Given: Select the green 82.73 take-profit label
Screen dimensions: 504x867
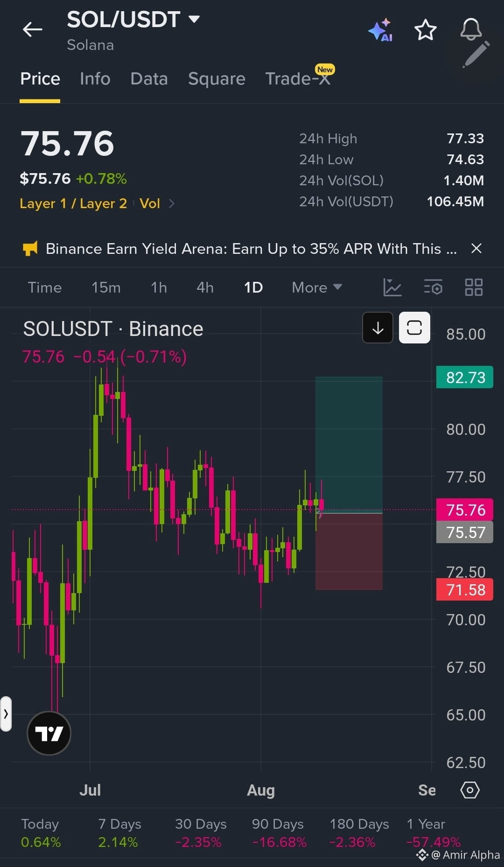Looking at the screenshot, I should [x=465, y=378].
